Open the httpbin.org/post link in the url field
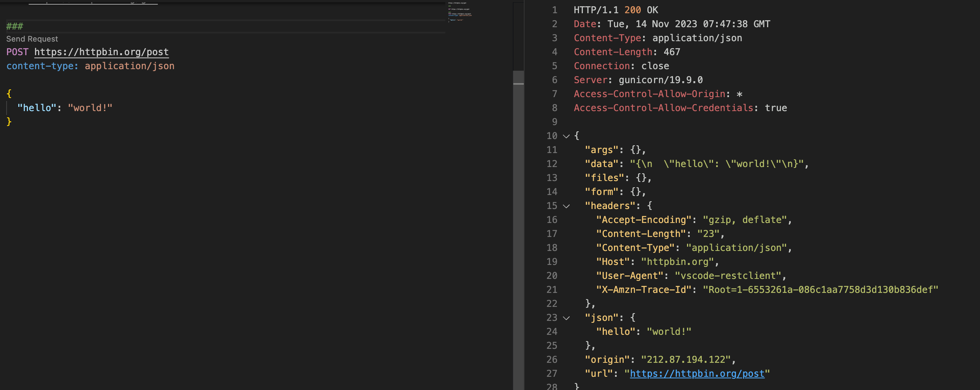 click(x=698, y=373)
